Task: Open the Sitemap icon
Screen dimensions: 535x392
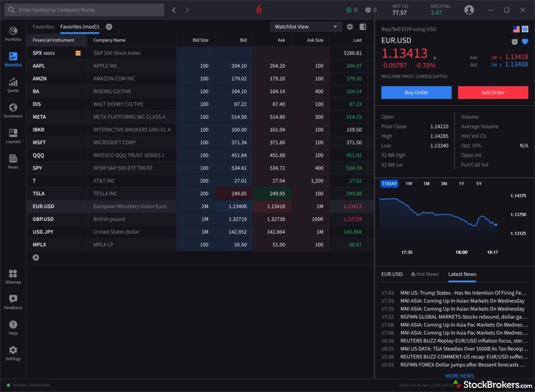Action: [x=13, y=276]
